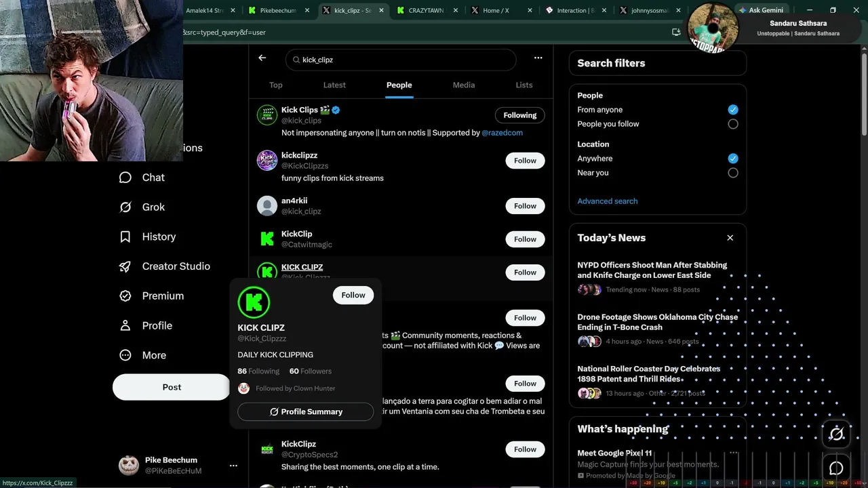Image resolution: width=868 pixels, height=488 pixels.
Task: Expand the More menu in sidebar
Action: 142,355
